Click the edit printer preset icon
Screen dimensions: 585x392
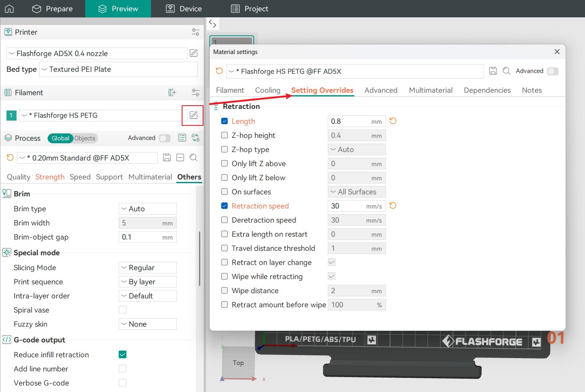click(x=193, y=53)
